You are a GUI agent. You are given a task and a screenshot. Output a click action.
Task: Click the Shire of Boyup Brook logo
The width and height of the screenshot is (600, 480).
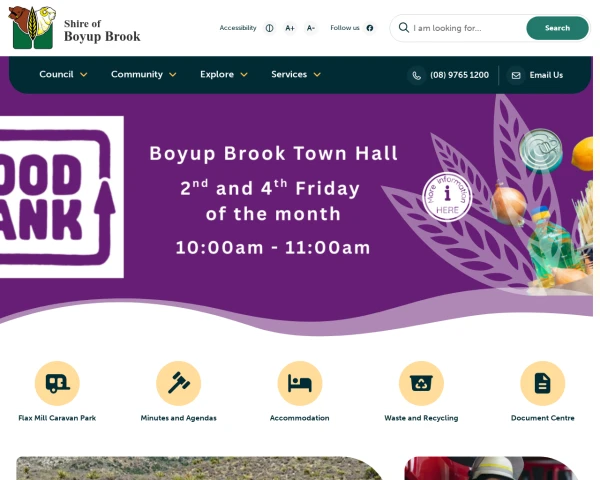coord(74,28)
